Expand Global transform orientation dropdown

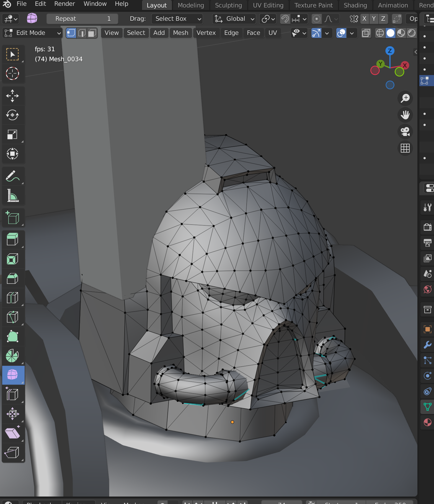[x=235, y=19]
